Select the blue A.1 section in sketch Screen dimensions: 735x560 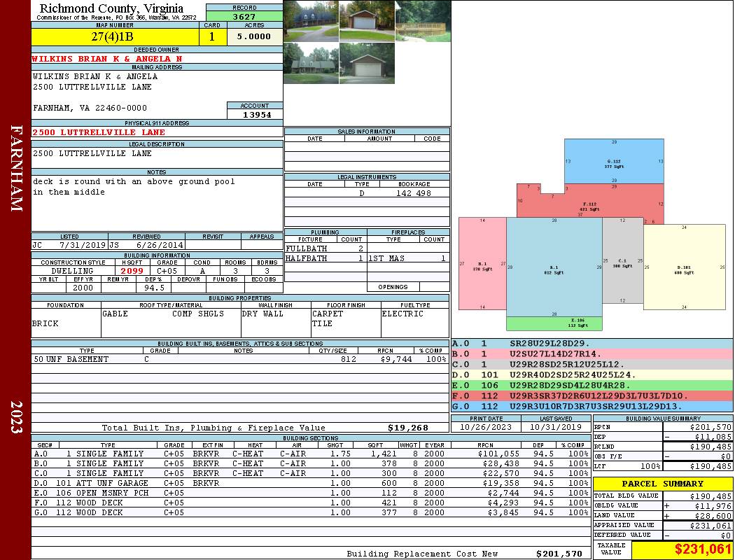tap(554, 267)
